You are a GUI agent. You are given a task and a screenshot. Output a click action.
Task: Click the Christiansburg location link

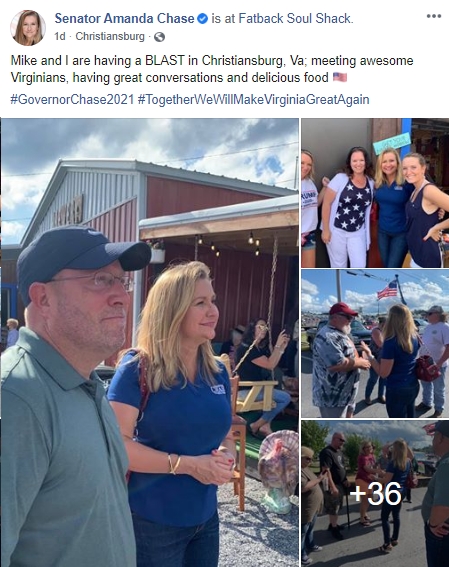[x=110, y=37]
